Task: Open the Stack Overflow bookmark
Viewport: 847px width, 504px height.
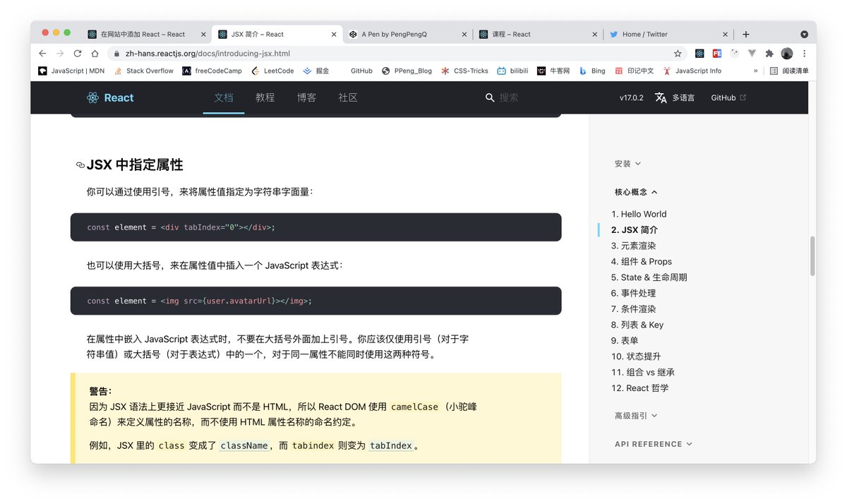Action: point(143,71)
